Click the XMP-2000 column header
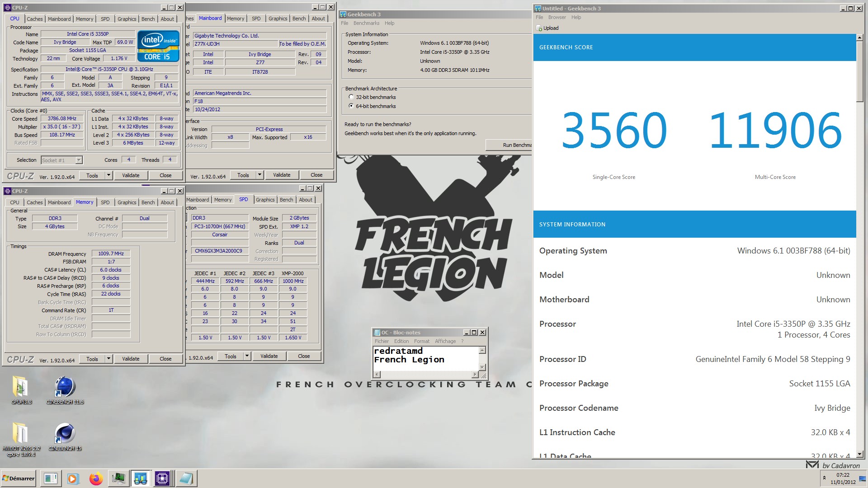This screenshot has height=488, width=868. [292, 273]
